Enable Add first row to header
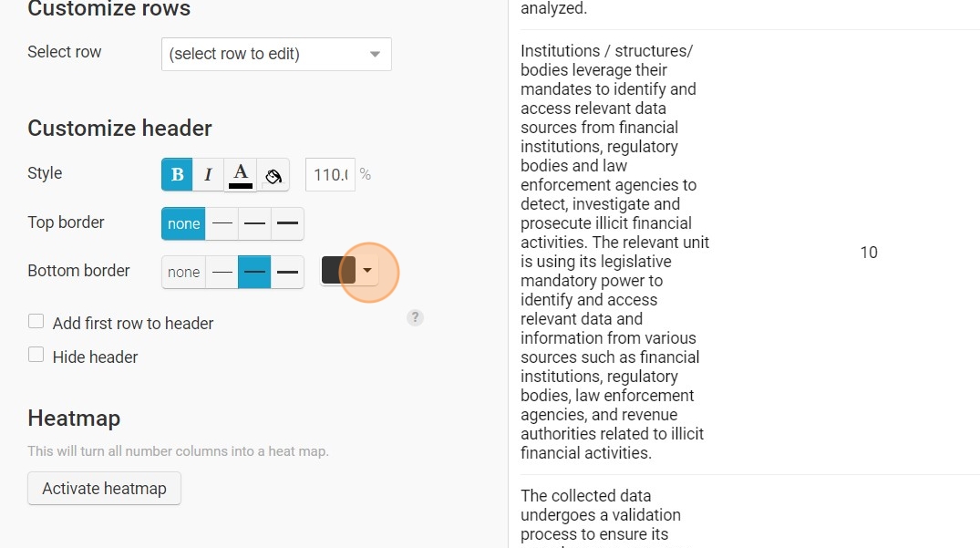Viewport: 980px width, 548px height. 36,322
